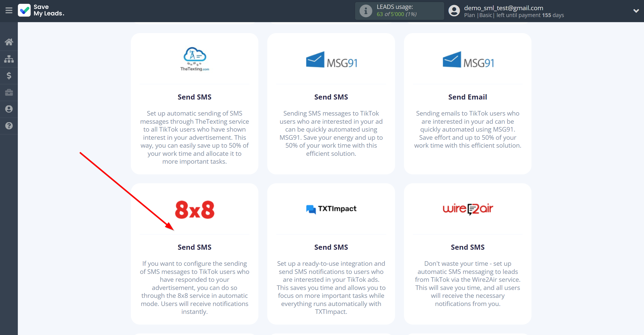This screenshot has width=644, height=335.
Task: Select the Wire2Air logo
Action: pyautogui.click(x=468, y=209)
